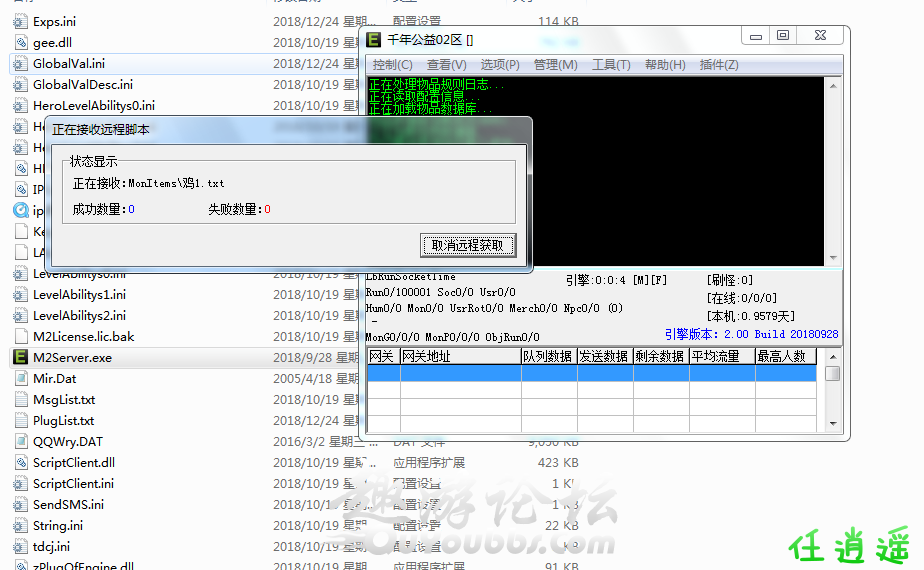Click the 网关 column header
Screen dimensions: 924x570
pyautogui.click(x=383, y=356)
